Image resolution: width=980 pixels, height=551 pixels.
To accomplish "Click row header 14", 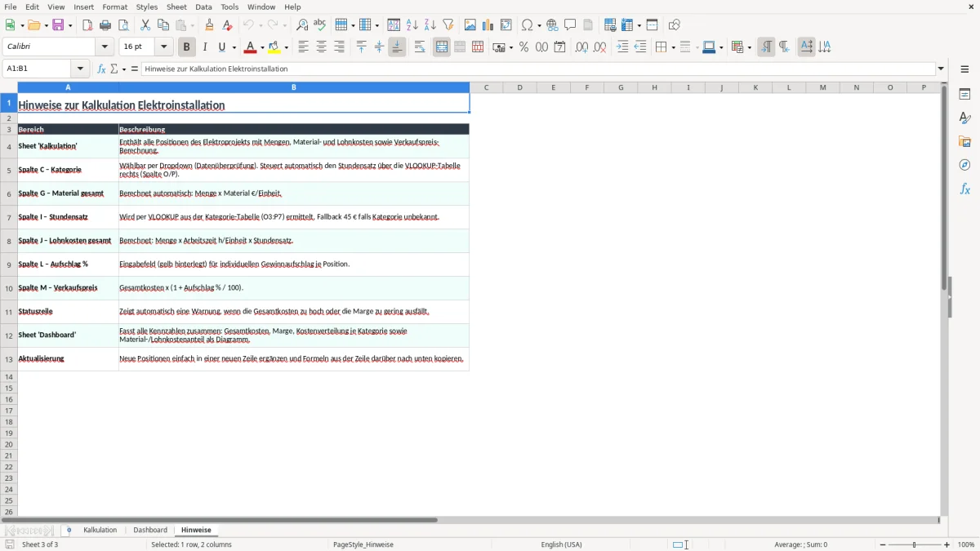I will pyautogui.click(x=9, y=376).
